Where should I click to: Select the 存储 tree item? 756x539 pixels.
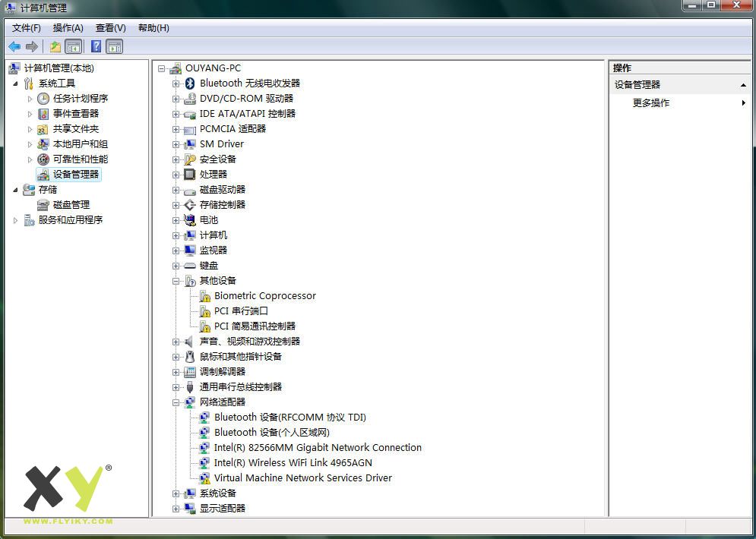tap(48, 190)
